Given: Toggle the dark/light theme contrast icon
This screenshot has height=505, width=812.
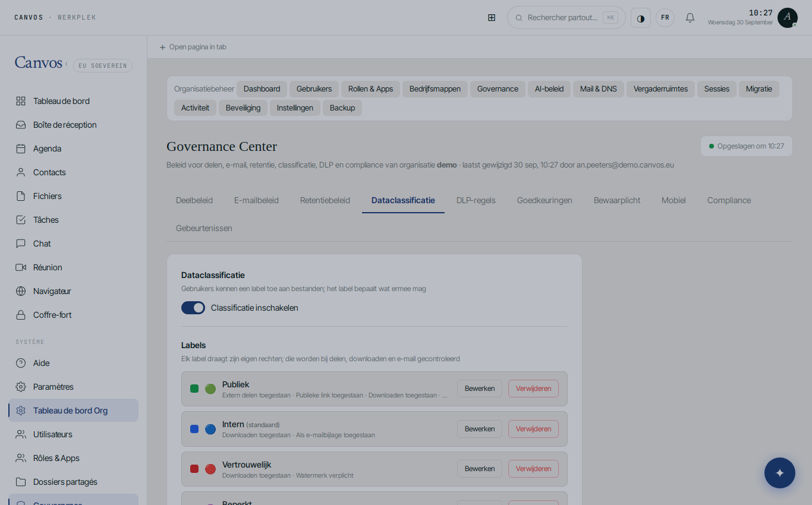Looking at the screenshot, I should 641,18.
